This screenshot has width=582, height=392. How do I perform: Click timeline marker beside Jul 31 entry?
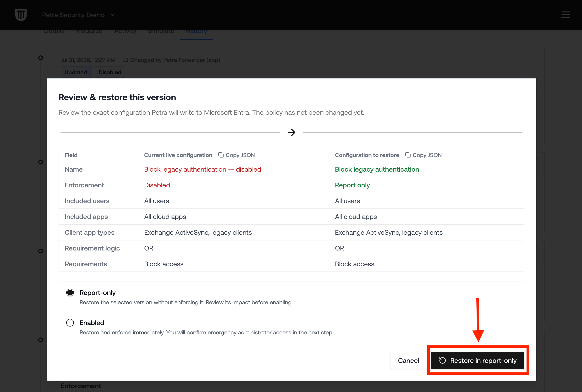pyautogui.click(x=40, y=58)
